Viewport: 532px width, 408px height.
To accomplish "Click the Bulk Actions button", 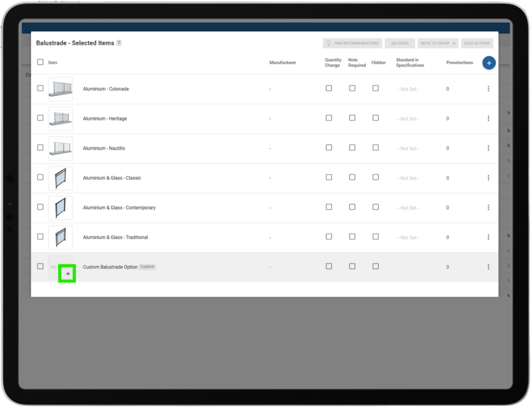I will [x=477, y=43].
